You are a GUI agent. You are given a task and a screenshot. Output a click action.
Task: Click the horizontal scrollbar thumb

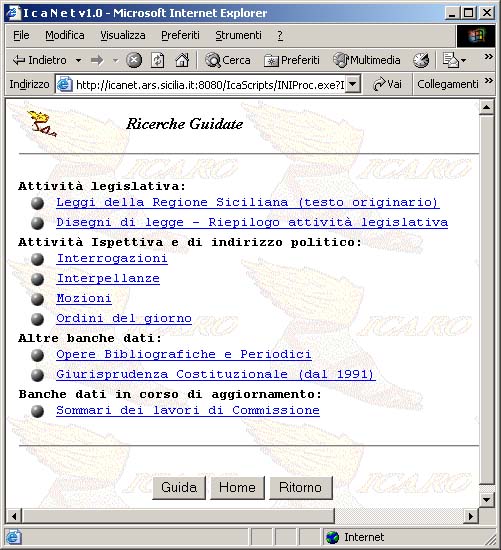click(178, 516)
